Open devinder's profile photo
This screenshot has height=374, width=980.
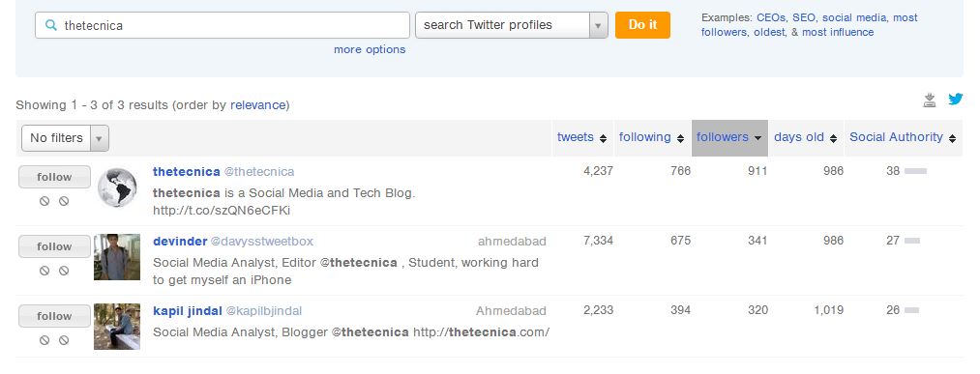pos(117,257)
